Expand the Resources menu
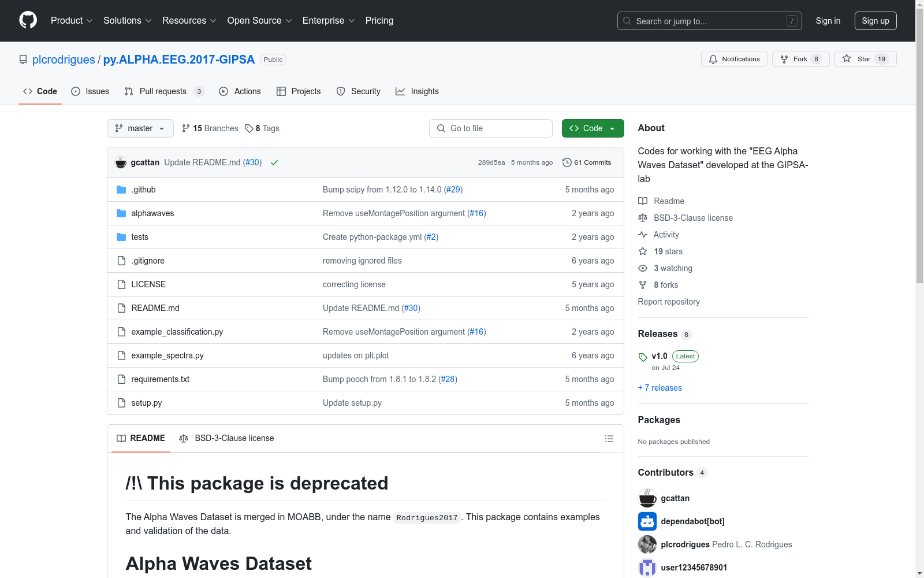This screenshot has width=924, height=578. 189,20
